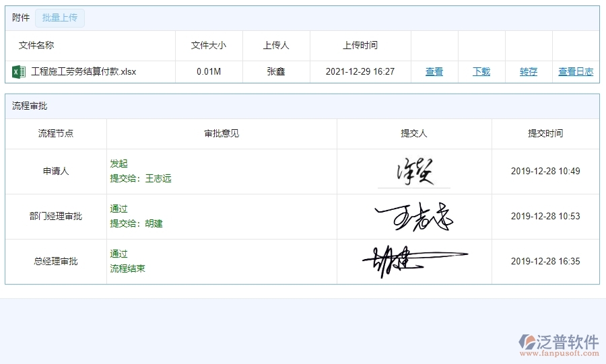Click the 提交人 column header

(414, 134)
